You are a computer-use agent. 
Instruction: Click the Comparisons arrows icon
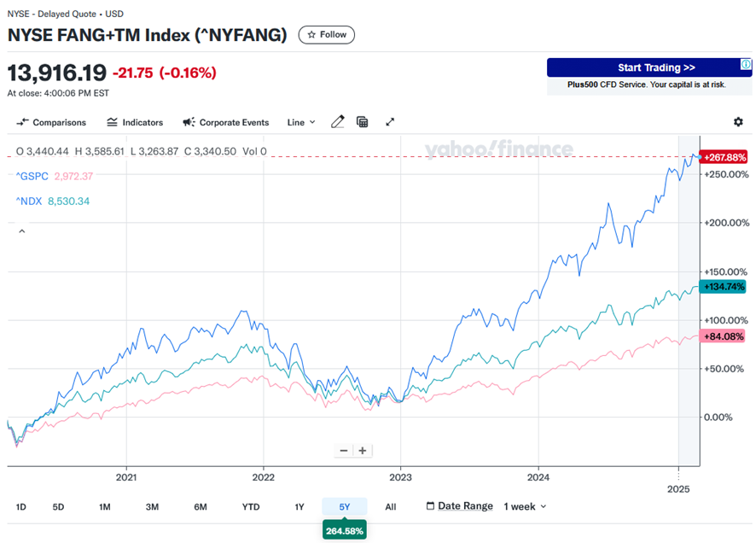click(22, 122)
